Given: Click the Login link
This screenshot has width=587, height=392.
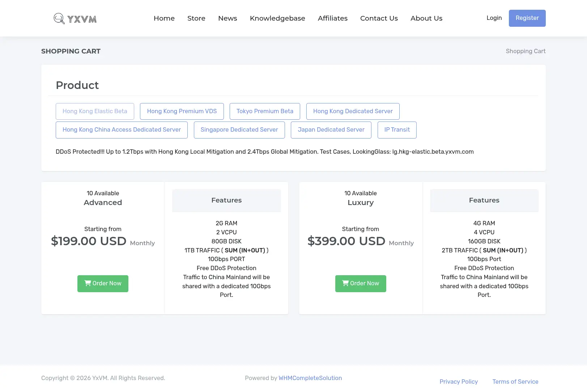Looking at the screenshot, I should 494,18.
